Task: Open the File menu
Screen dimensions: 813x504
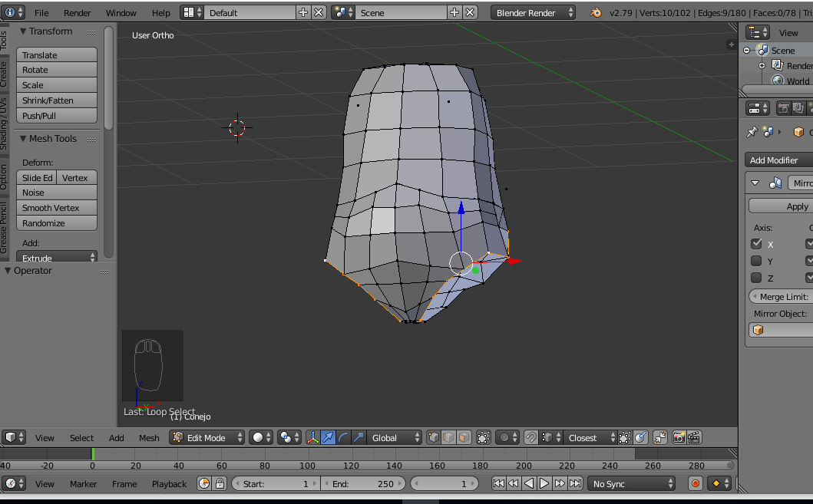Action: 41,13
